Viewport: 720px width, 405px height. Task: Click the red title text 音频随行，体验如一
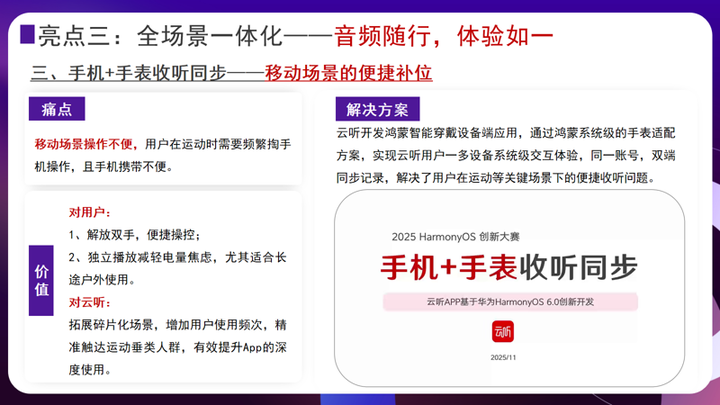[x=444, y=36]
